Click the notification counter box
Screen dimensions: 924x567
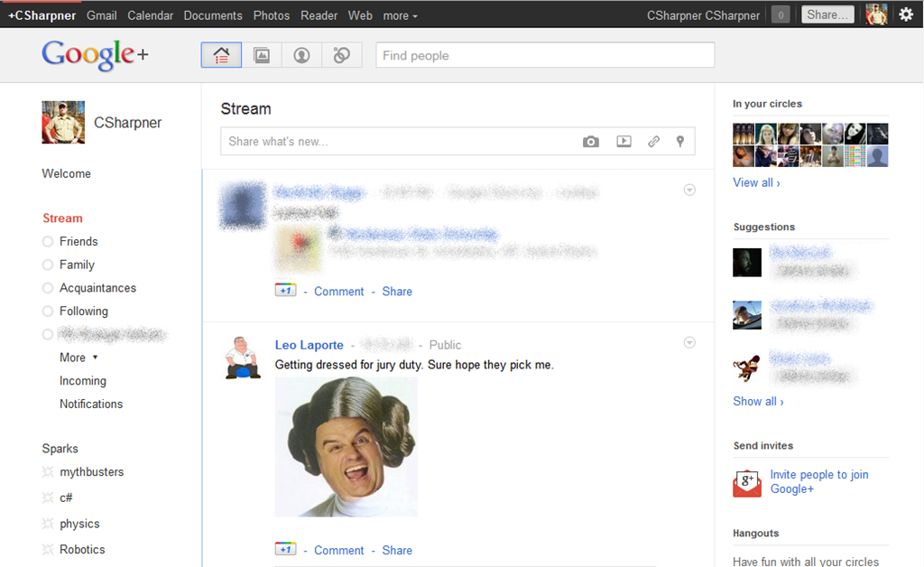[x=781, y=14]
